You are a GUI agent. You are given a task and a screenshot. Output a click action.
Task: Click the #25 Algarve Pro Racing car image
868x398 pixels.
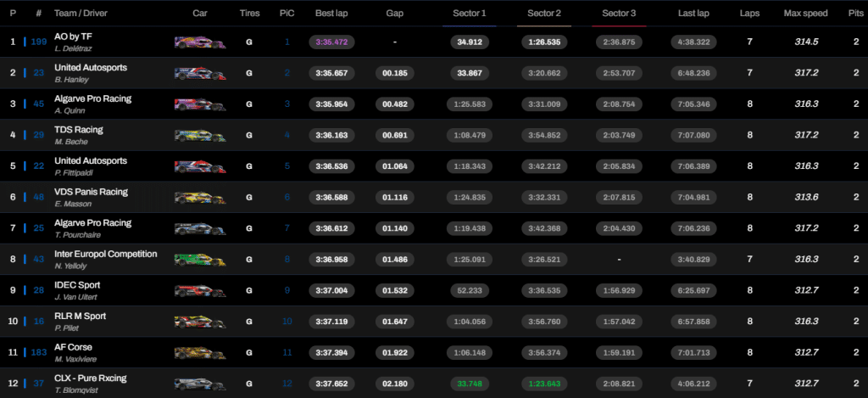coord(200,229)
